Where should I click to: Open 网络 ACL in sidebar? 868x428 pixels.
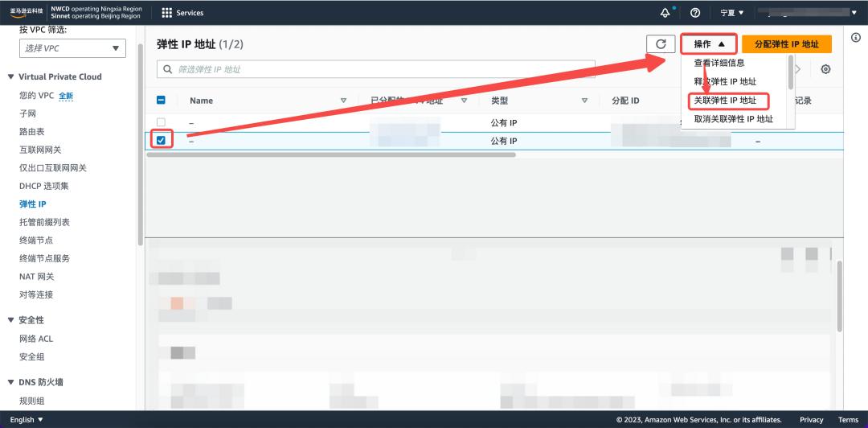pyautogui.click(x=36, y=338)
